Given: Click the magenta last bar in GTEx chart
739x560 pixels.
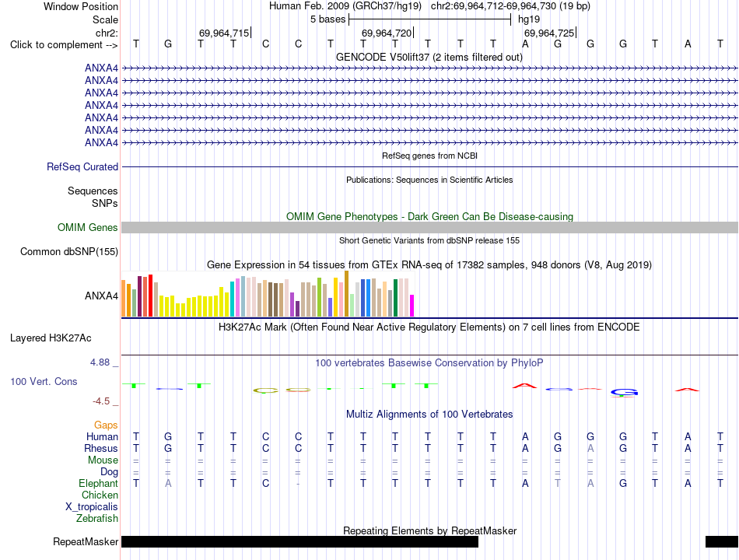Looking at the screenshot, I should [x=412, y=306].
